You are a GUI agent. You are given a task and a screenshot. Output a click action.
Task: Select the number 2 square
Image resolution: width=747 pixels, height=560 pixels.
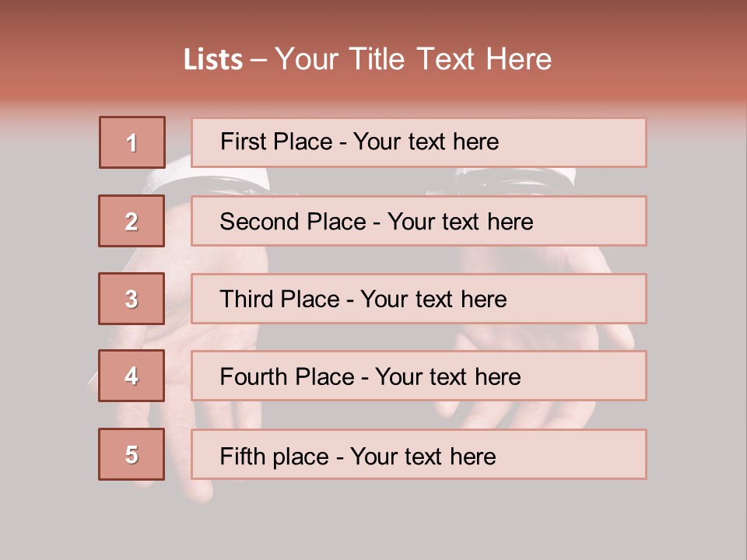point(132,221)
